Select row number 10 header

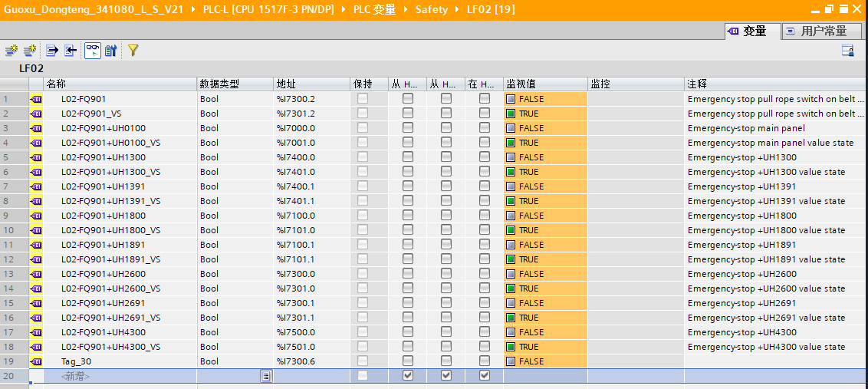9,230
